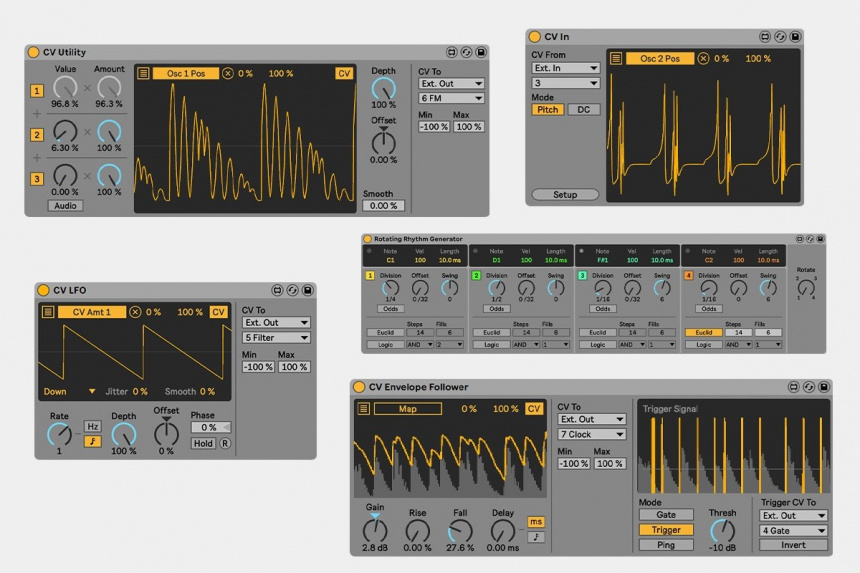This screenshot has width=860, height=573.
Task: Switch LFO rate to Hz mode
Action: tap(92, 427)
